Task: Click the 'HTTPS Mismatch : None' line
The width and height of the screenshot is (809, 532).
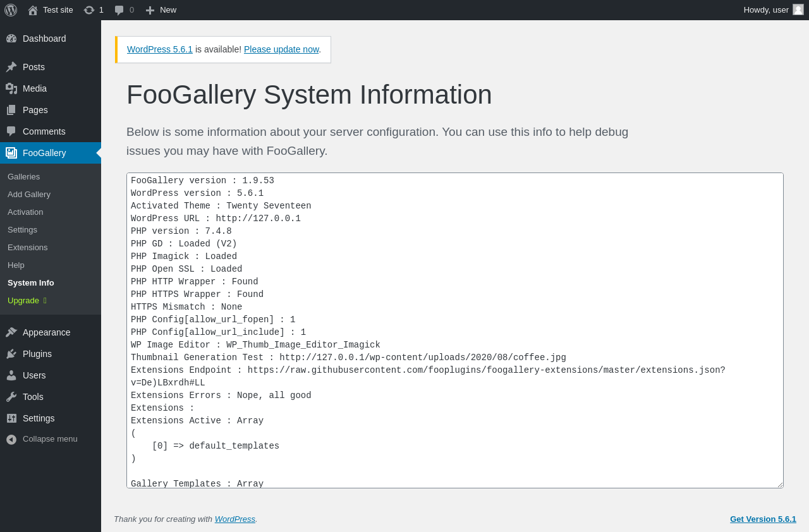Action: coord(186,307)
